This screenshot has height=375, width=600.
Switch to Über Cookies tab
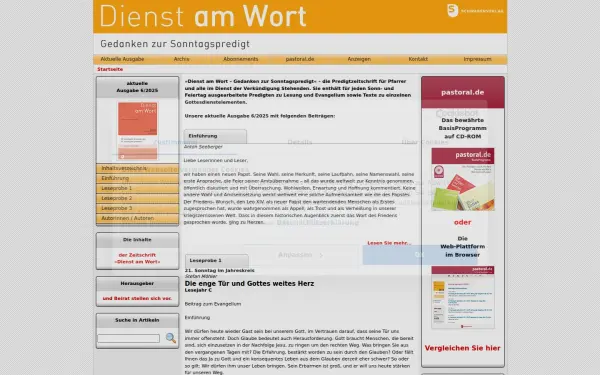pyautogui.click(x=425, y=142)
